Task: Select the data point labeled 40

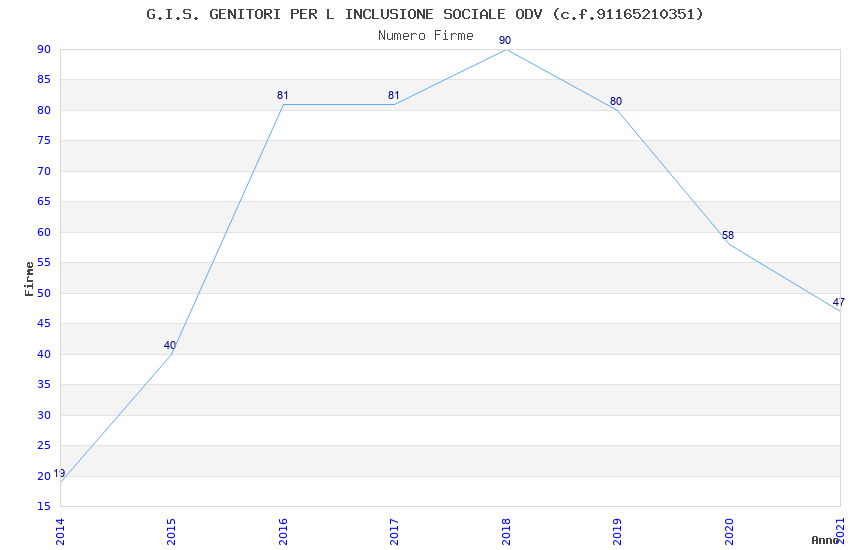Action: [170, 345]
